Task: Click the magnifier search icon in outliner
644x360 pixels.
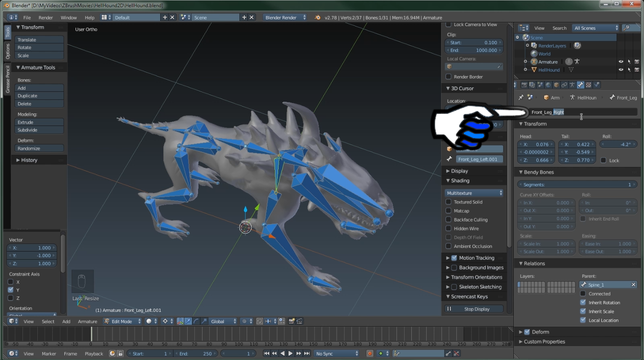Action: click(626, 28)
